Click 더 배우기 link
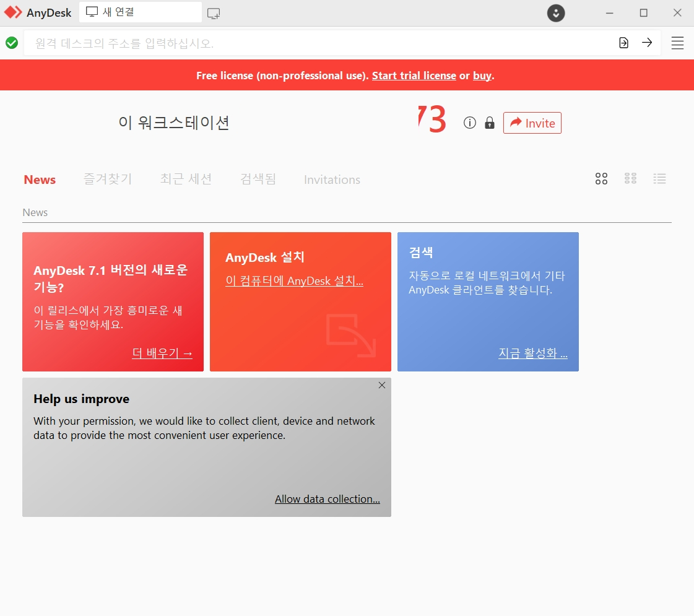 point(162,353)
